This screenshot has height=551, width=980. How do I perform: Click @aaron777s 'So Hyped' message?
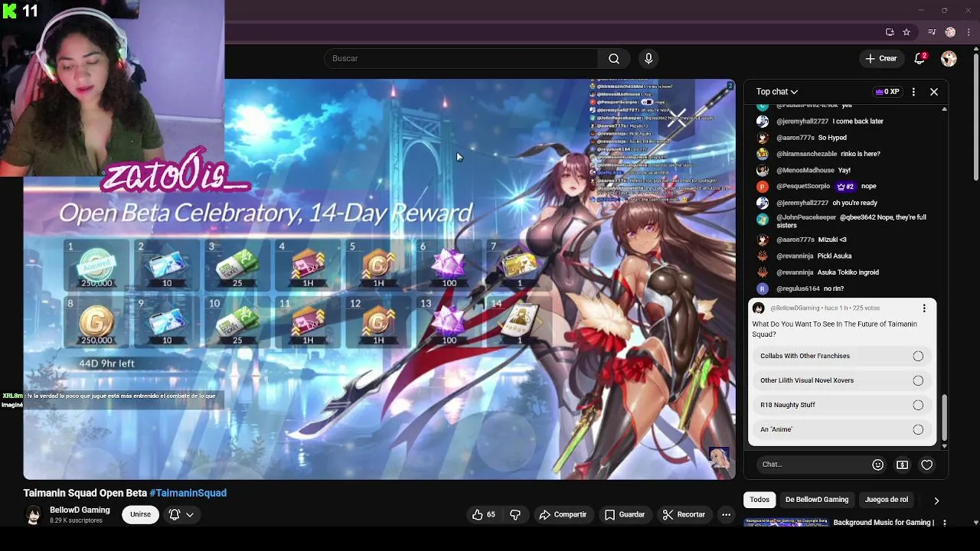point(802,138)
